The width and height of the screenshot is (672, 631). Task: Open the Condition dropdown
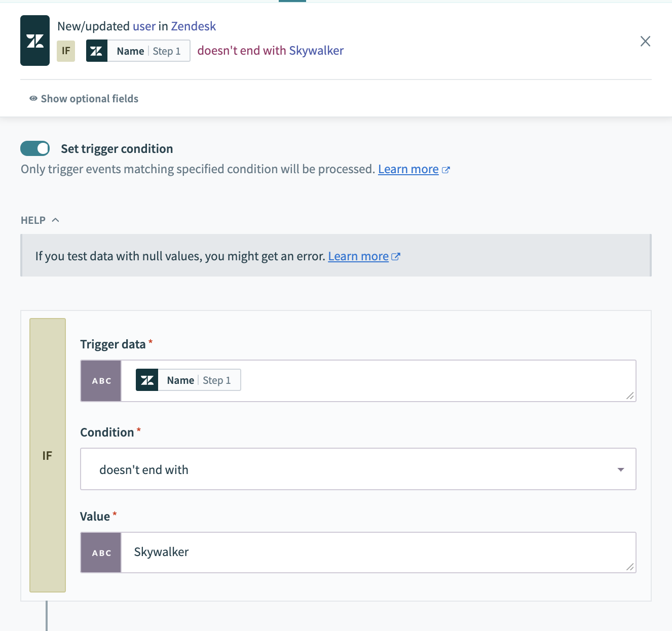click(x=355, y=469)
